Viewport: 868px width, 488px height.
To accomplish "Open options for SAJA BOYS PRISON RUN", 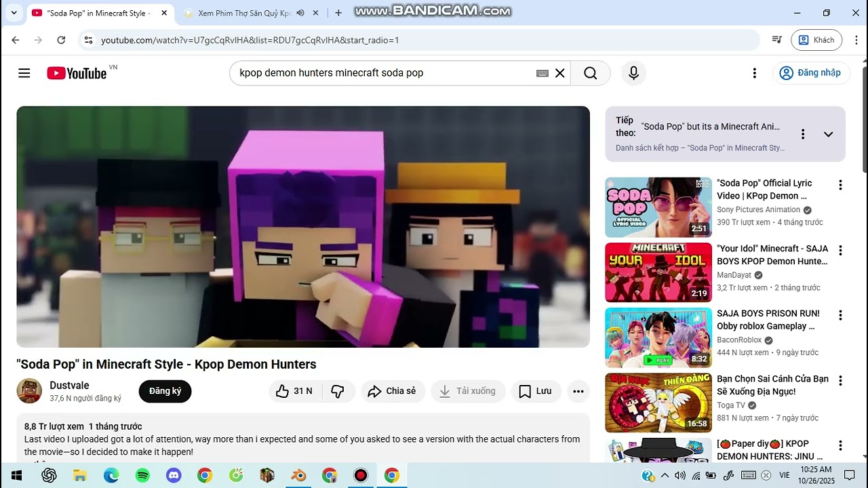I will pyautogui.click(x=840, y=315).
